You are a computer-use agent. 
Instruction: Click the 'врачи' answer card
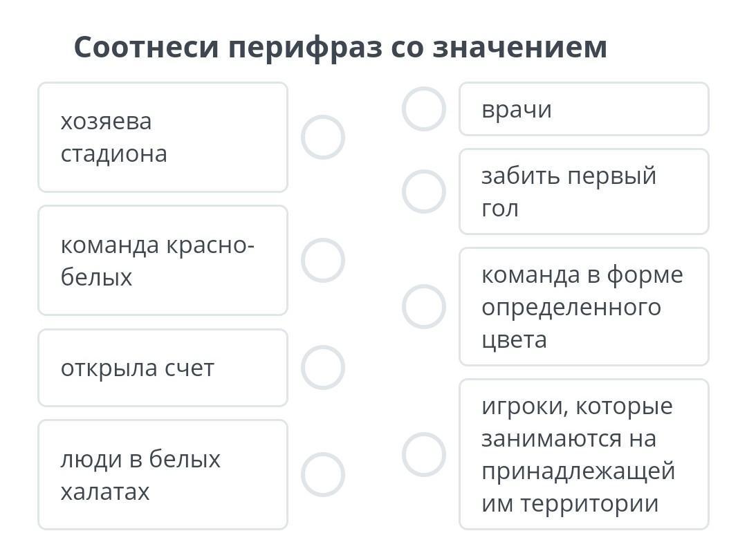tap(584, 109)
